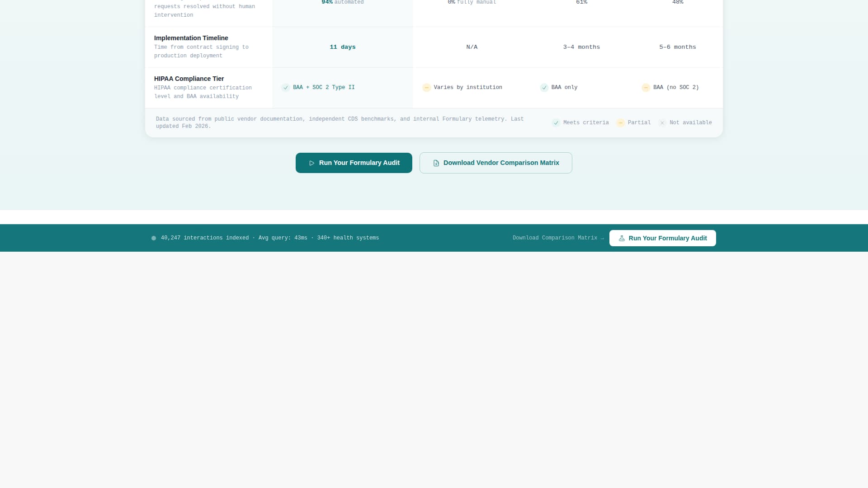Click play icon in teal audit button

coord(311,163)
